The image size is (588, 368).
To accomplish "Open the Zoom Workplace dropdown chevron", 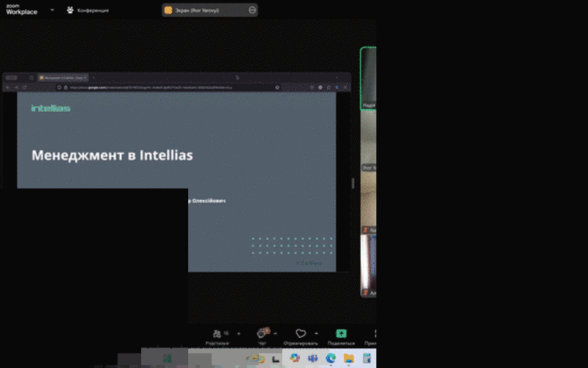I will tap(52, 10).
